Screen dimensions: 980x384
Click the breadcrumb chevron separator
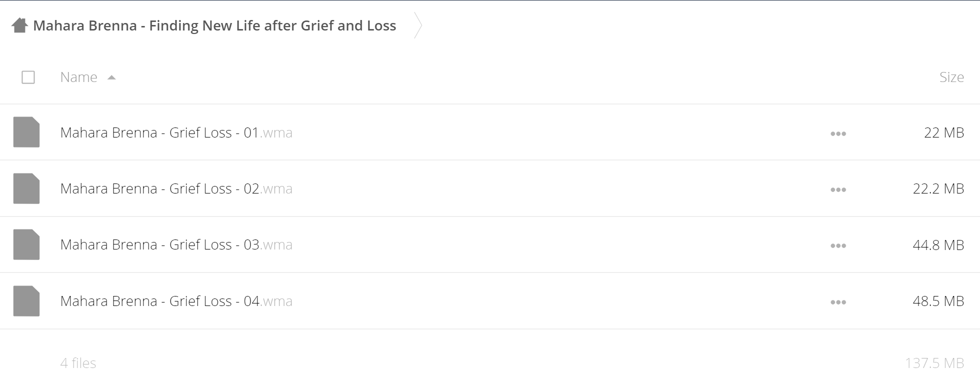pos(418,25)
